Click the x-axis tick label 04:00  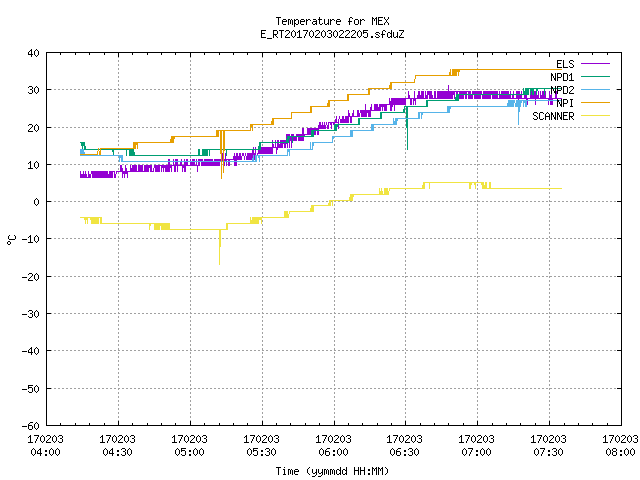tap(45, 453)
